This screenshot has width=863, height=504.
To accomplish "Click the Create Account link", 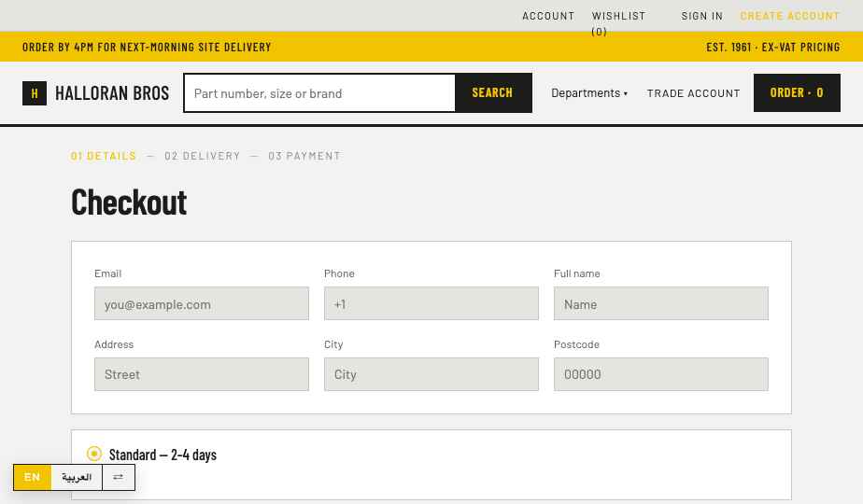I will (789, 16).
